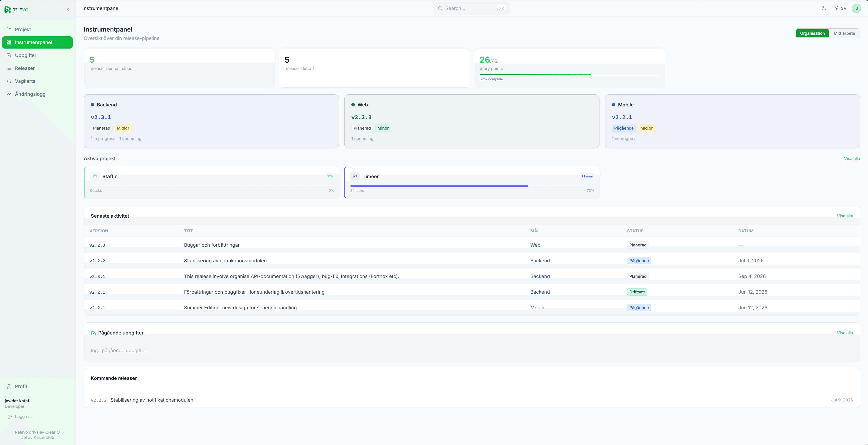Open Releaser in the sidebar

click(x=37, y=68)
